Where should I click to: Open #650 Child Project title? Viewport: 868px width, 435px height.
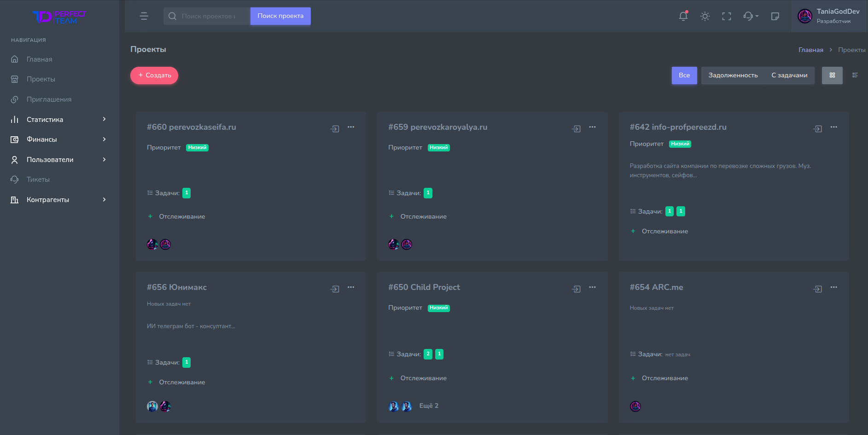click(424, 287)
